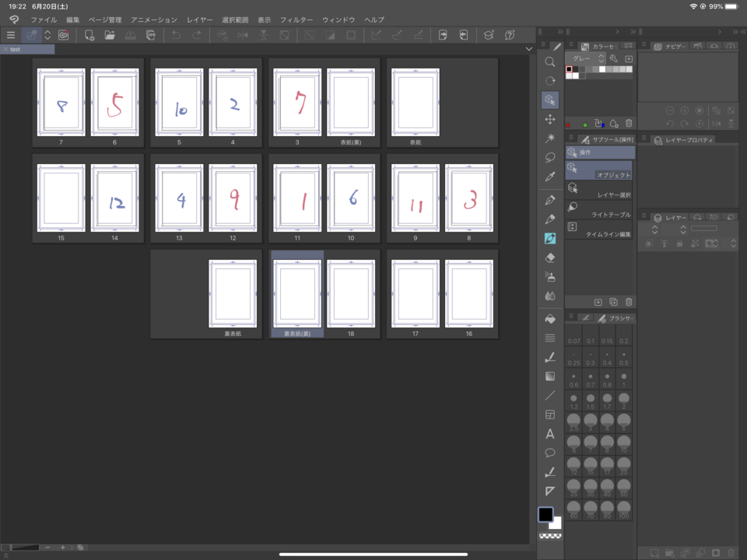Image resolution: width=747 pixels, height=560 pixels.
Task: Select the Auto select magic wand tool
Action: 550,138
